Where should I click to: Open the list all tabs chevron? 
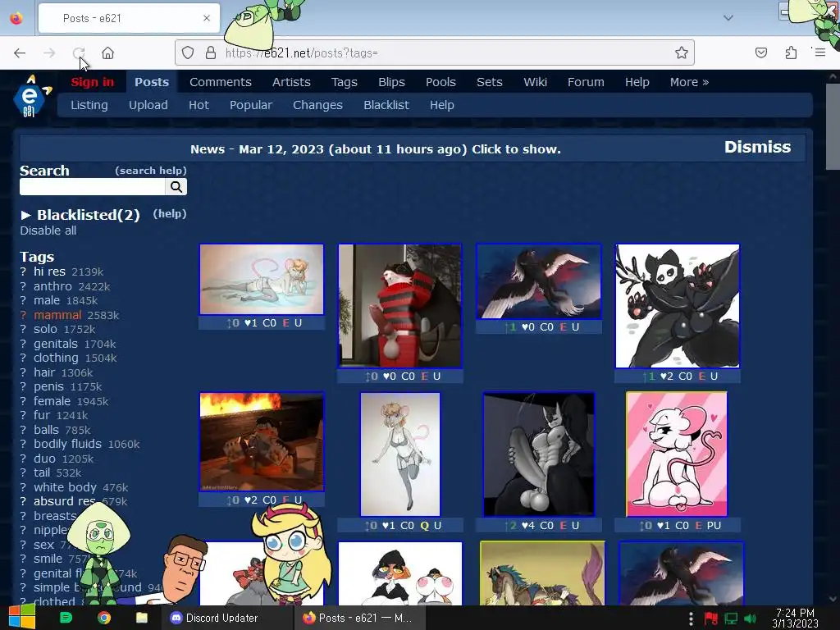[x=728, y=18]
